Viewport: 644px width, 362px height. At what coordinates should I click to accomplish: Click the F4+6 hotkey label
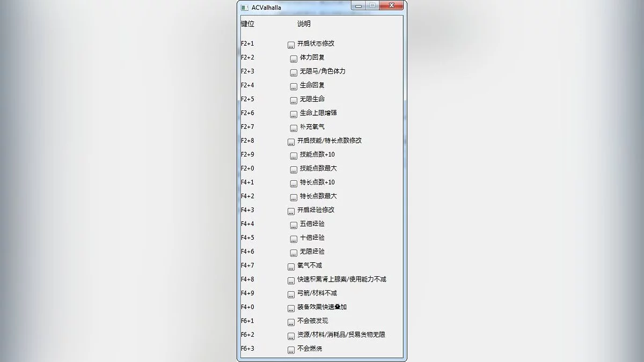(247, 252)
